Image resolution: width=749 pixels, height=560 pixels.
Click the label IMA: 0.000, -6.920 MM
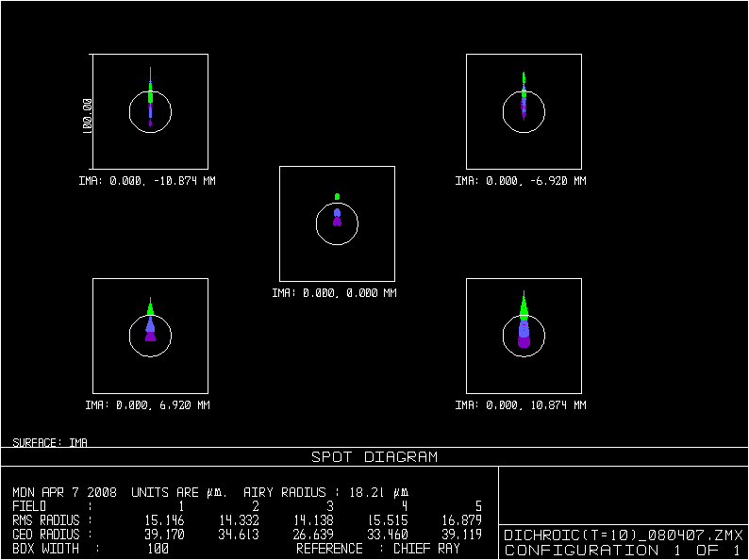click(x=521, y=181)
